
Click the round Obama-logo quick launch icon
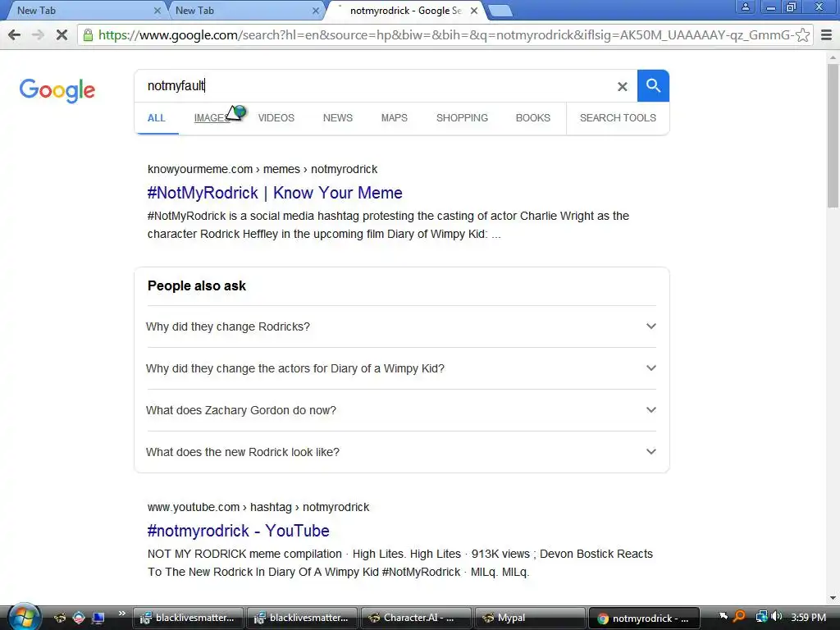[x=79, y=618]
